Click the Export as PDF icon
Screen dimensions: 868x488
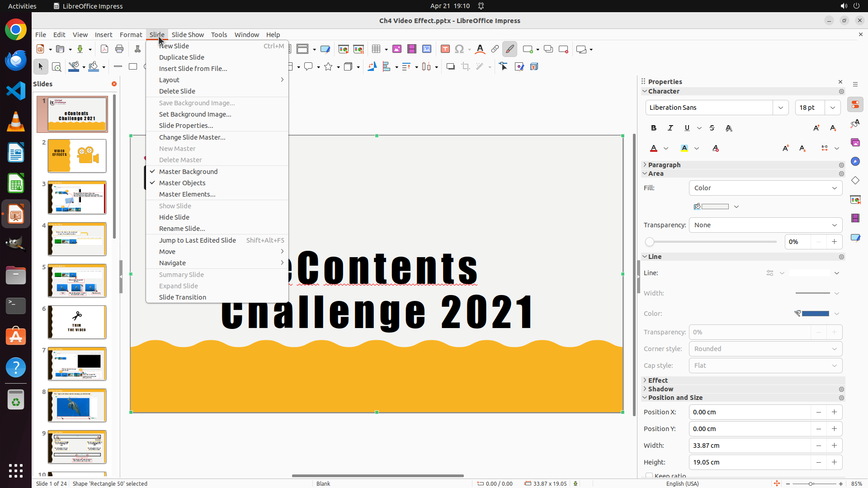(104, 49)
